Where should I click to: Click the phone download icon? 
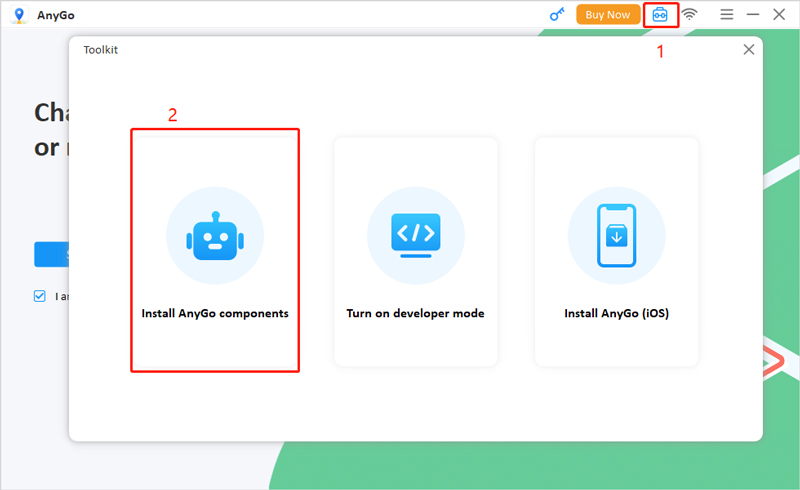pos(616,236)
